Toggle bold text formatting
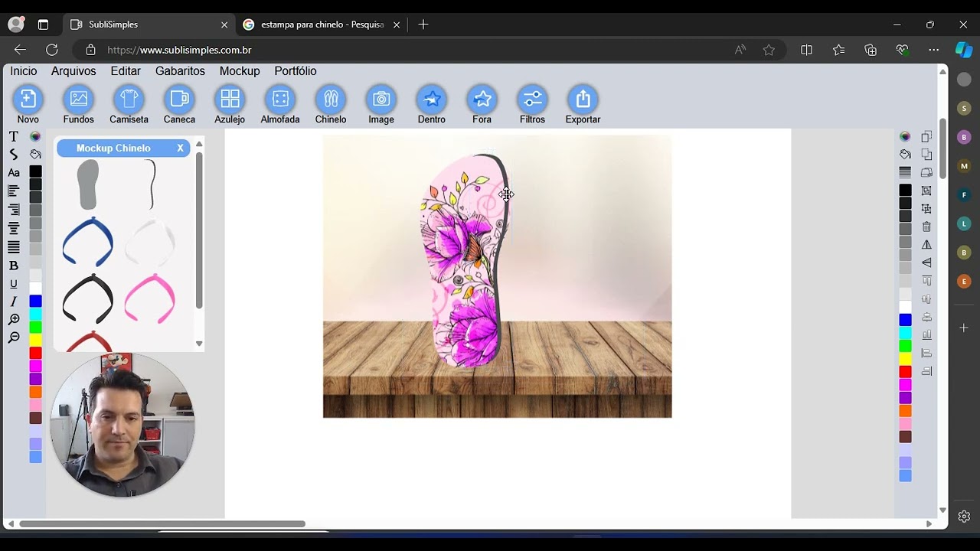Viewport: 980px width, 551px height. tap(14, 266)
